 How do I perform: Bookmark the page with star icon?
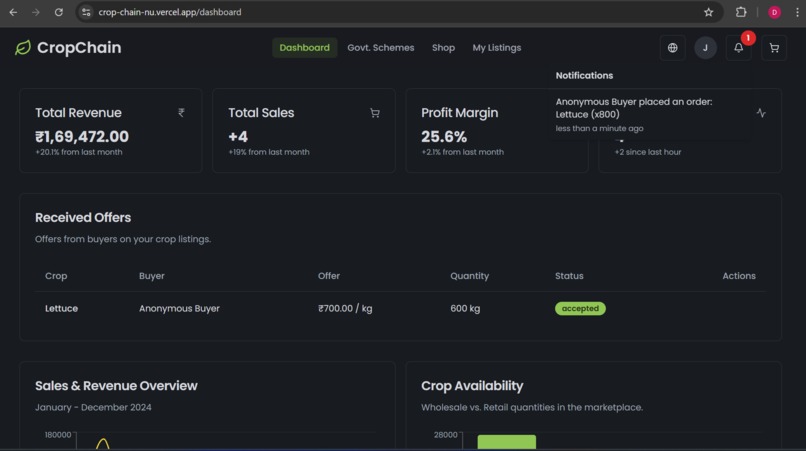[x=708, y=12]
